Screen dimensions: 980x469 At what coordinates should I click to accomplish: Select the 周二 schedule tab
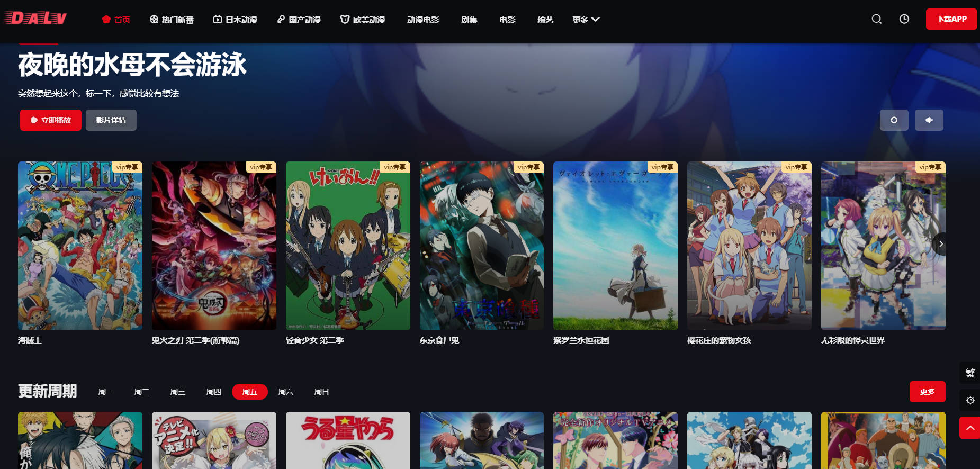point(142,392)
